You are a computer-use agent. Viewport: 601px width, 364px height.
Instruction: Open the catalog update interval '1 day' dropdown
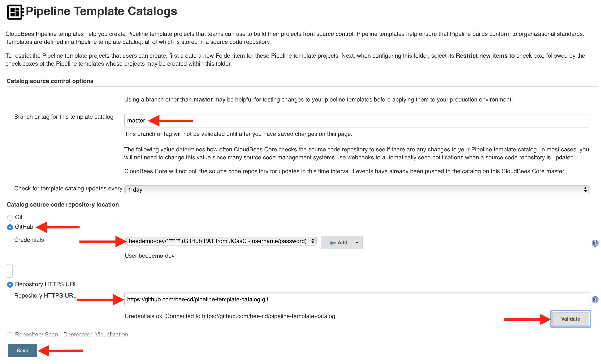tap(357, 190)
